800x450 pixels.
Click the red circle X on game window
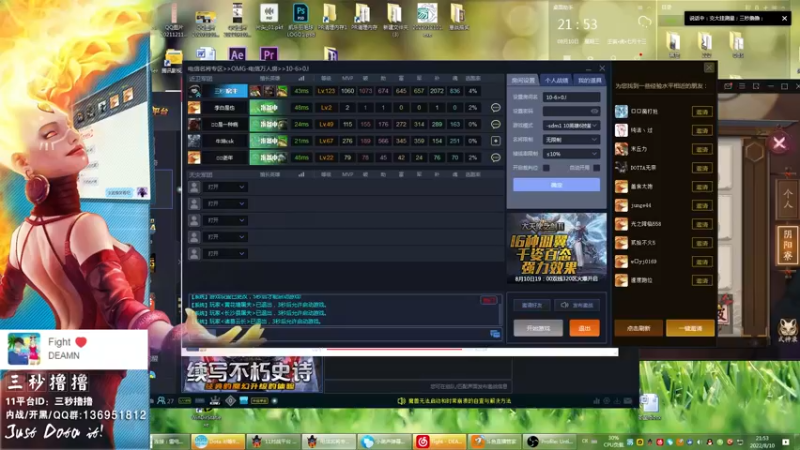(779, 143)
